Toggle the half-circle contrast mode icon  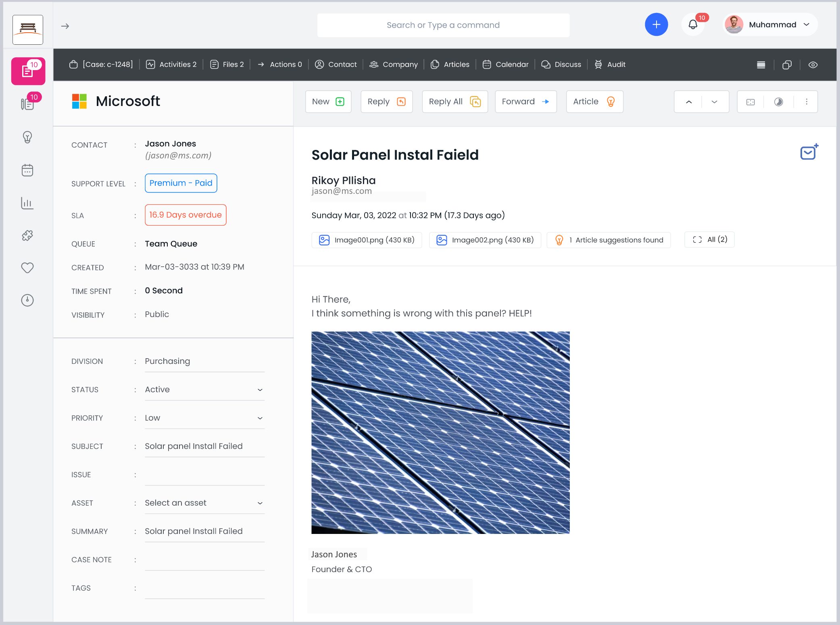778,102
